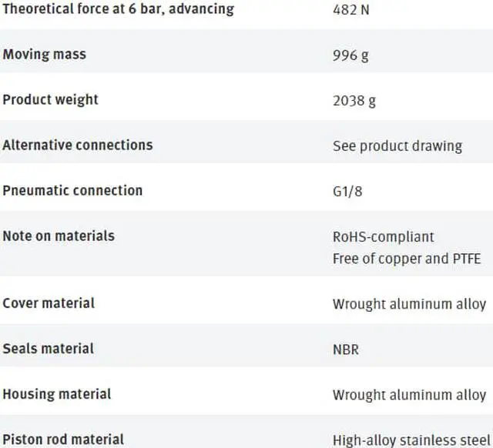Select the 2038 g weight value
Viewport: 493px width, 448px height.
click(x=354, y=101)
